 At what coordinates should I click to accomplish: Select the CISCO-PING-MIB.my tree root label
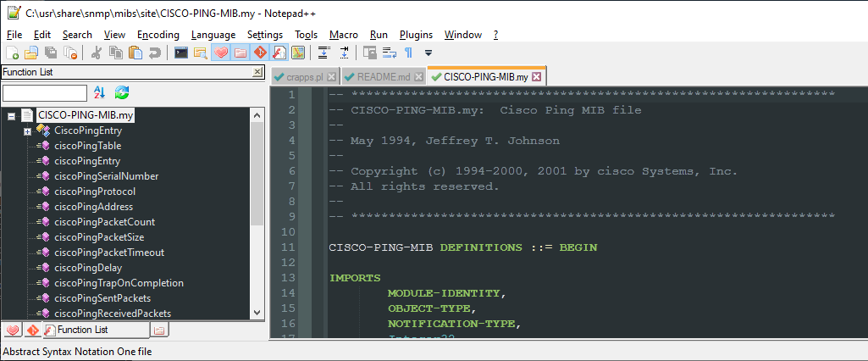point(86,116)
